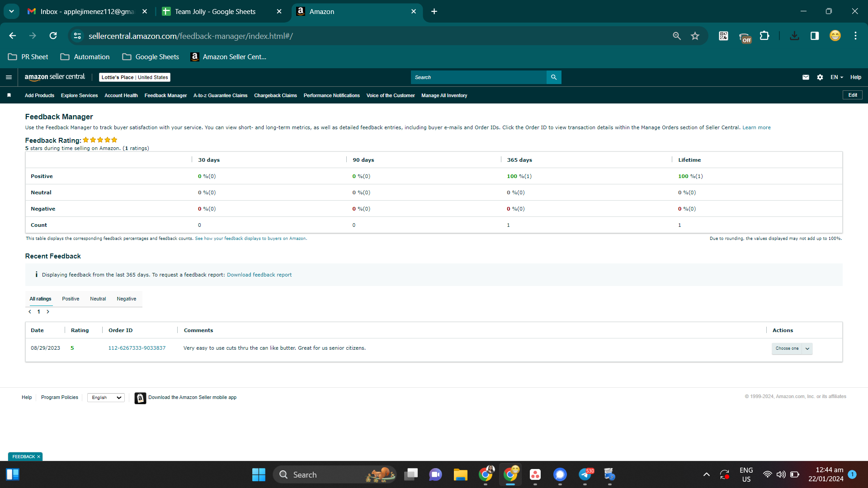This screenshot has height=488, width=868.
Task: Switch to the Neutral feedback tab
Action: click(98, 299)
